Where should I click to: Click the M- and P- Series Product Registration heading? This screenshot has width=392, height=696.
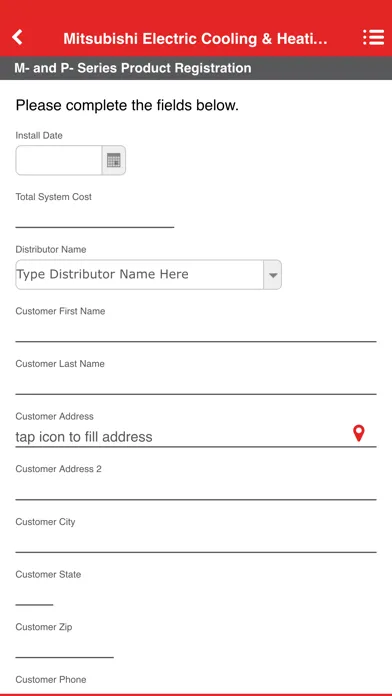tap(133, 68)
